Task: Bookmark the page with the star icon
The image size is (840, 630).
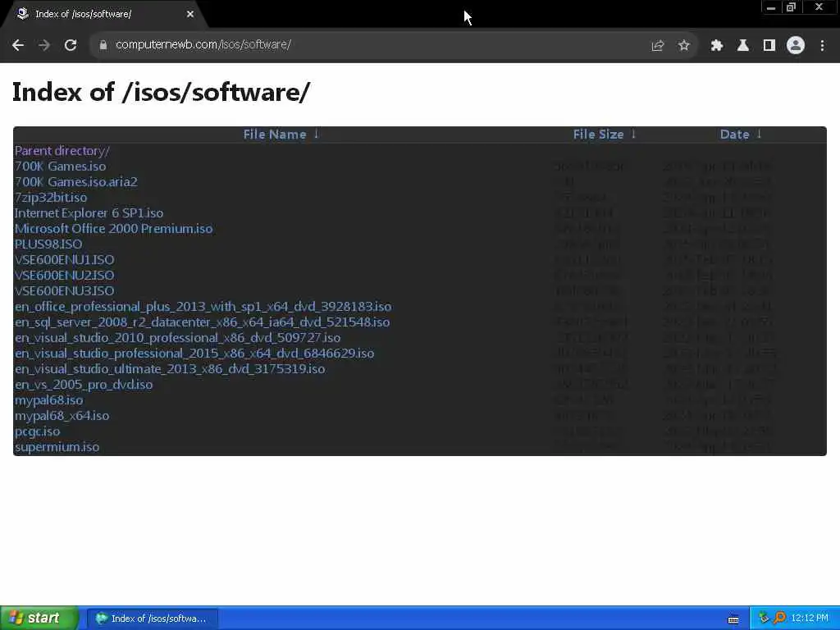Action: click(684, 46)
